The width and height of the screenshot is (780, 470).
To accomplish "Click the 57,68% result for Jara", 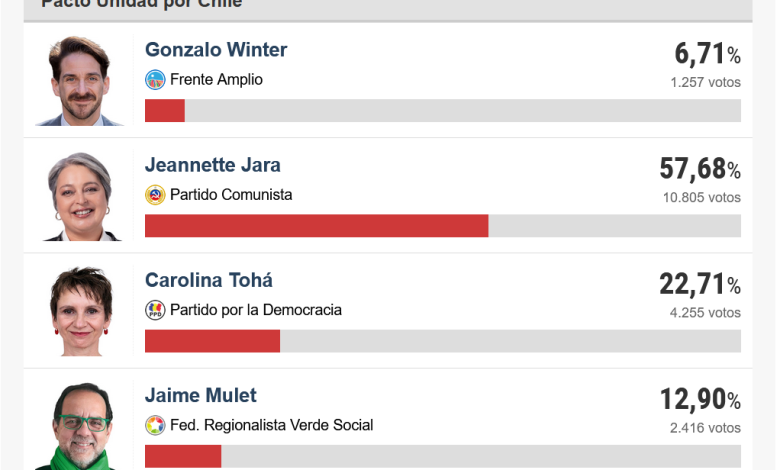I will click(x=700, y=169).
